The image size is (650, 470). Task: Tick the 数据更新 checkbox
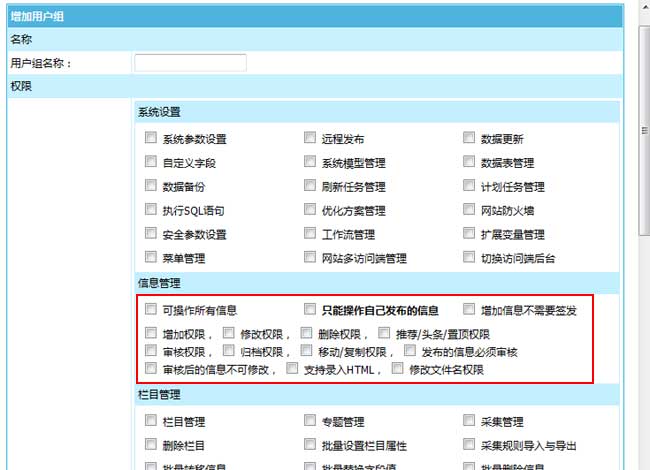point(471,139)
